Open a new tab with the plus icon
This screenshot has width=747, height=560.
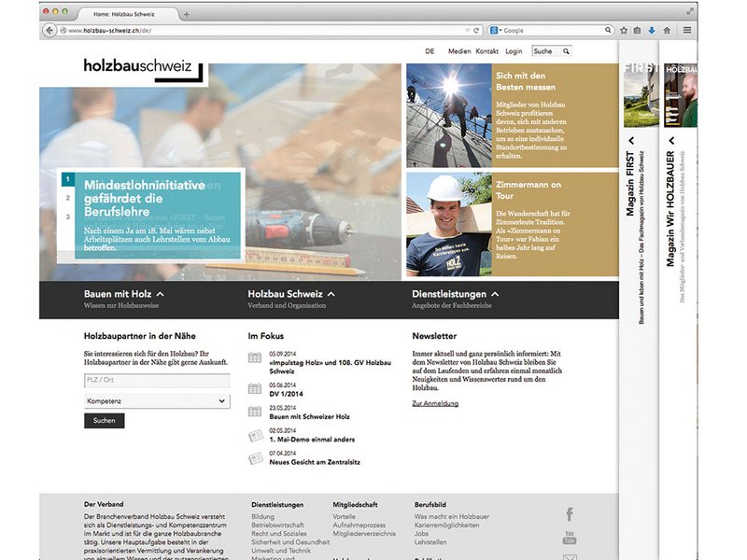pyautogui.click(x=186, y=14)
